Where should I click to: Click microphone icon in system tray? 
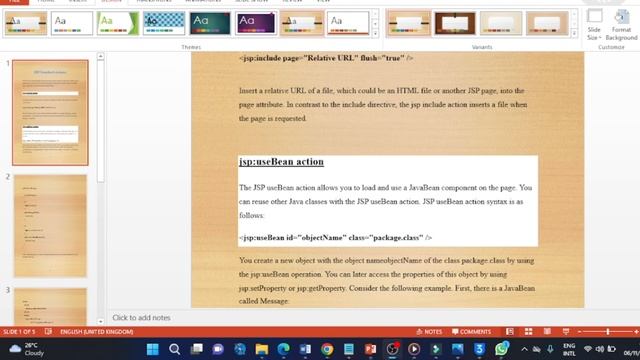coord(551,349)
